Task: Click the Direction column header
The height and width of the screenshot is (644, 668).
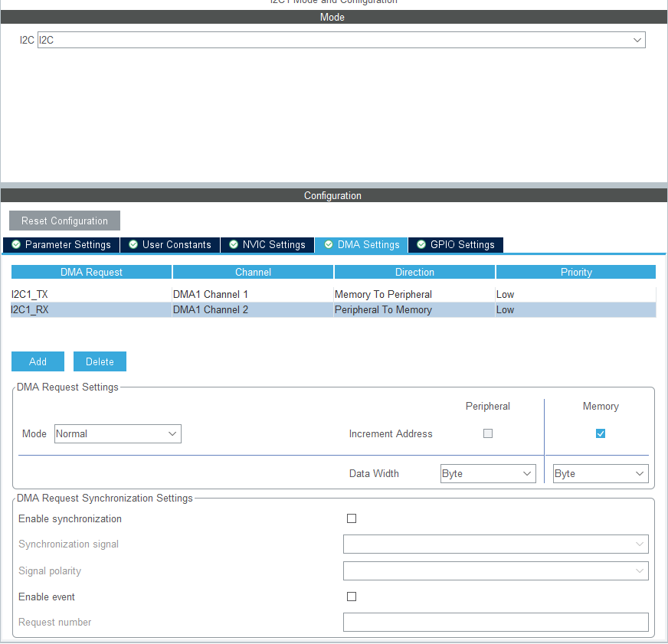Action: pos(414,272)
